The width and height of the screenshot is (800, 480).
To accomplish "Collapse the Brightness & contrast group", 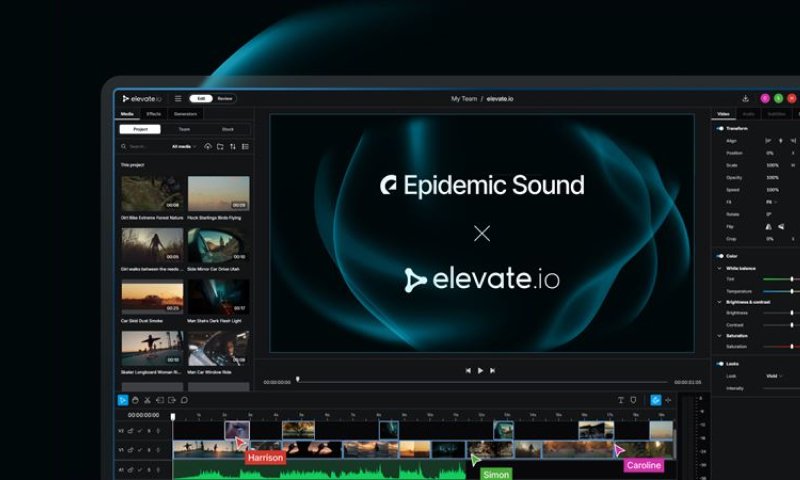I will (720, 302).
